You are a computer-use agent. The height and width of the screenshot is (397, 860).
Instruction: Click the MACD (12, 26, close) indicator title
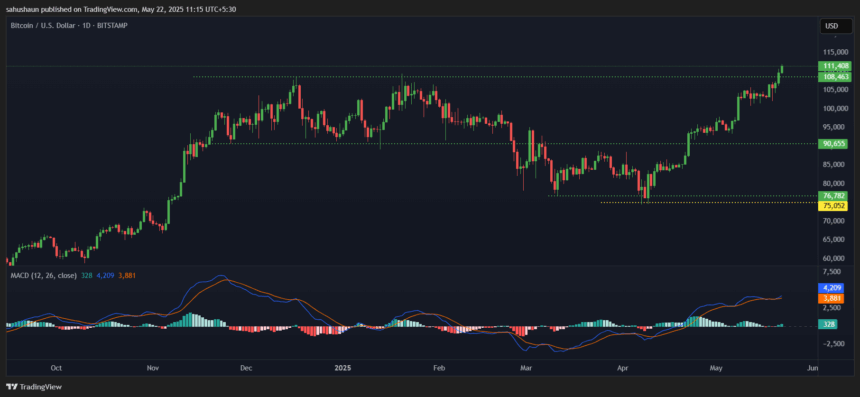tap(43, 275)
